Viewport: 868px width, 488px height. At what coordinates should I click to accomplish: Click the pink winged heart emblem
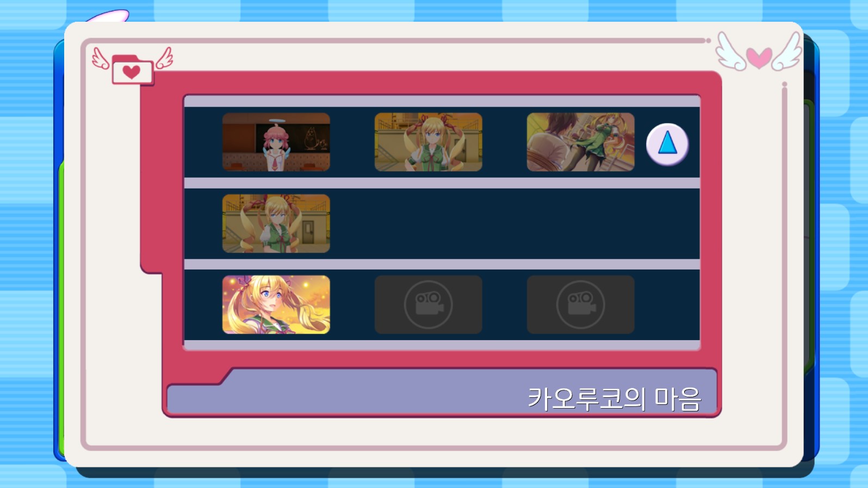click(759, 52)
